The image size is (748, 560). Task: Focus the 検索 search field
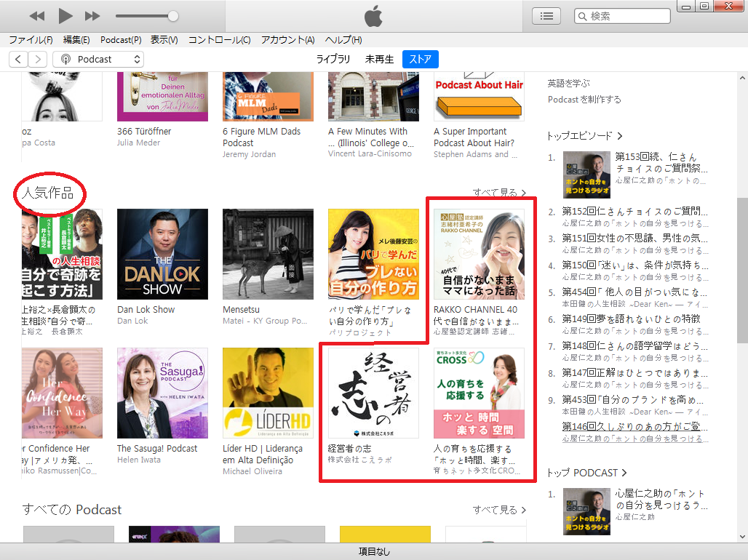point(622,16)
